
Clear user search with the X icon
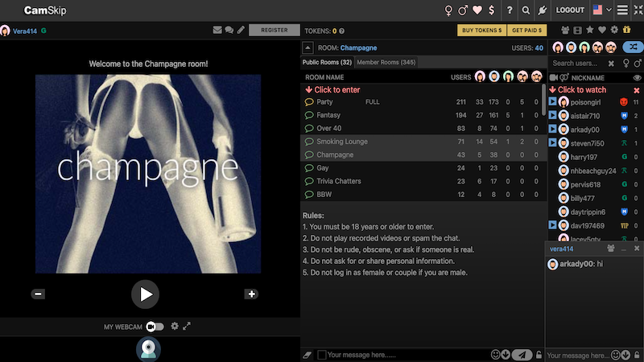click(611, 64)
